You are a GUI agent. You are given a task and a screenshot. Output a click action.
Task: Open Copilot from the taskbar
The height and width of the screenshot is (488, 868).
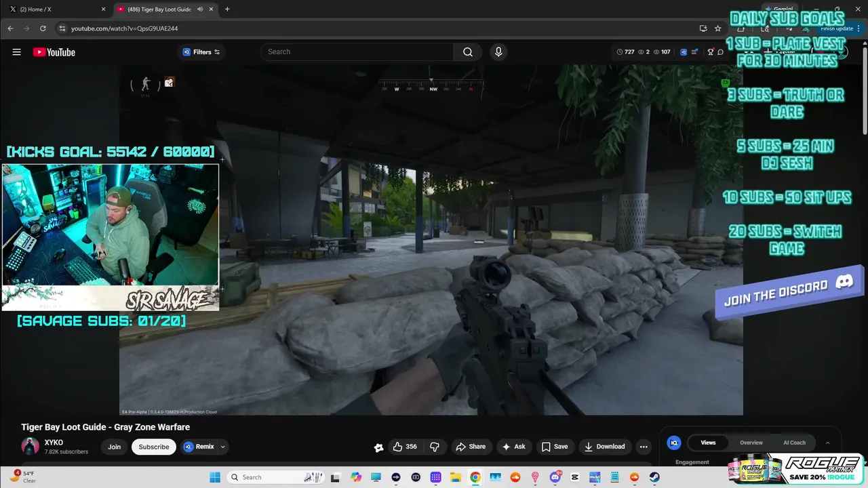coord(356,477)
